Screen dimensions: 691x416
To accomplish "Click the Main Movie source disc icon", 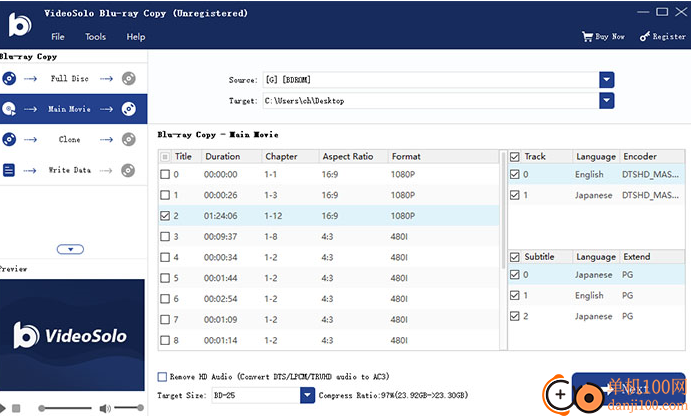I will 9,109.
